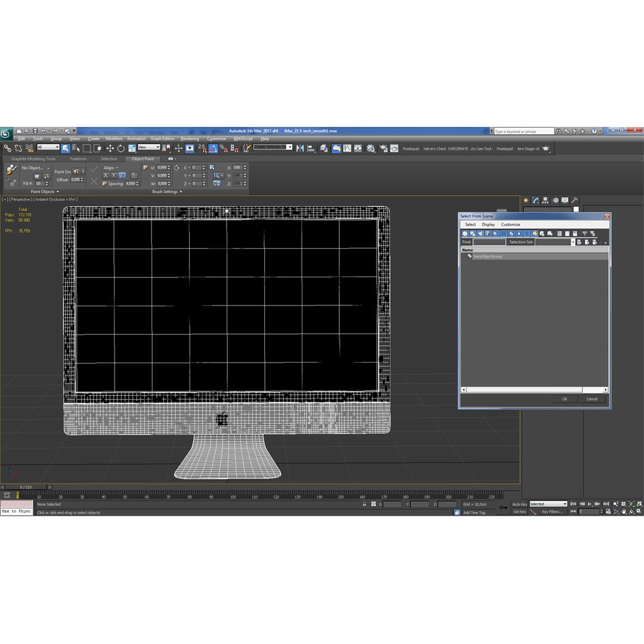Click the time slider handle showing 0 / 225
The width and height of the screenshot is (644, 644).
[x=26, y=487]
